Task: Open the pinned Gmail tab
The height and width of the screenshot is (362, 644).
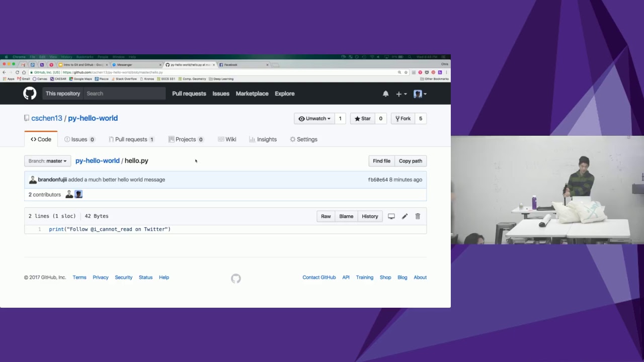Action: click(23, 65)
